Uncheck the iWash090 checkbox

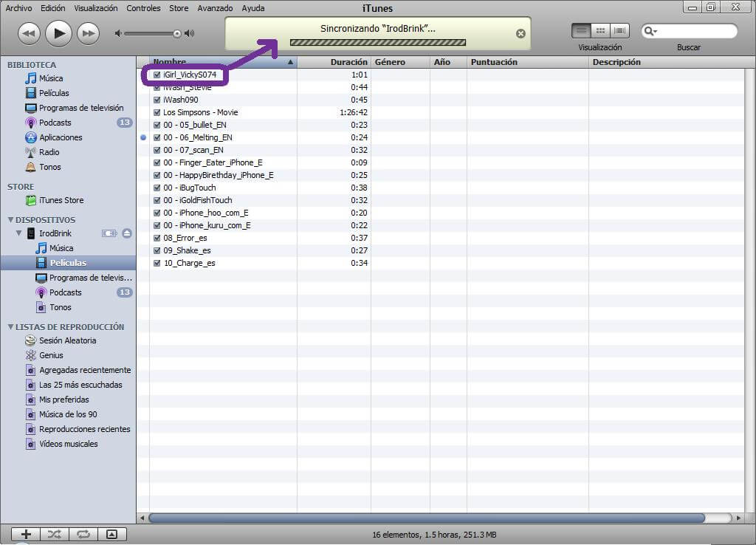pos(157,100)
